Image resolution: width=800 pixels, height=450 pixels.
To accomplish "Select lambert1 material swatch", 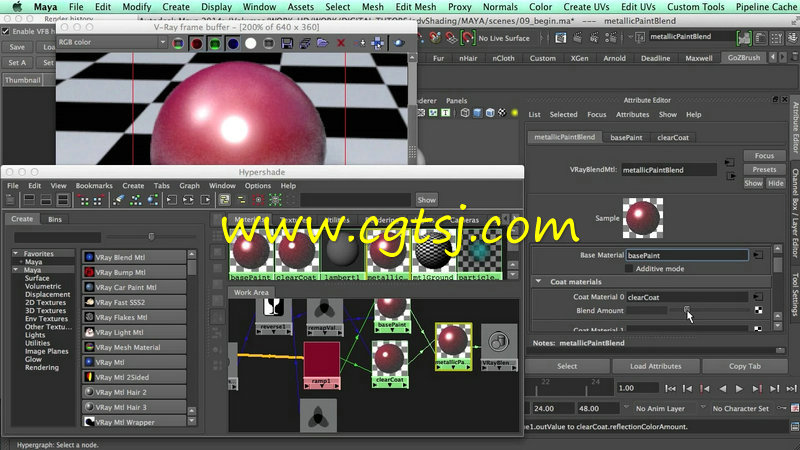I will pos(342,255).
